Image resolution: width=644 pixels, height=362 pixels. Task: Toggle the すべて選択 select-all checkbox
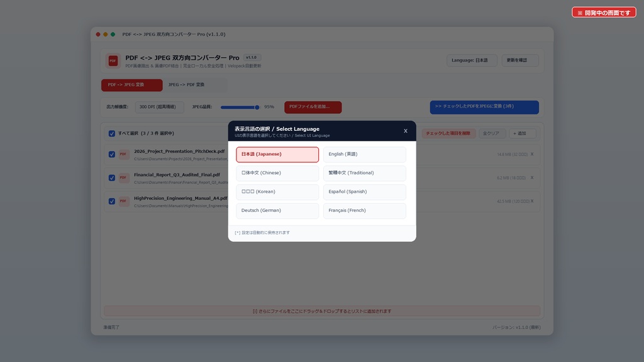112,133
